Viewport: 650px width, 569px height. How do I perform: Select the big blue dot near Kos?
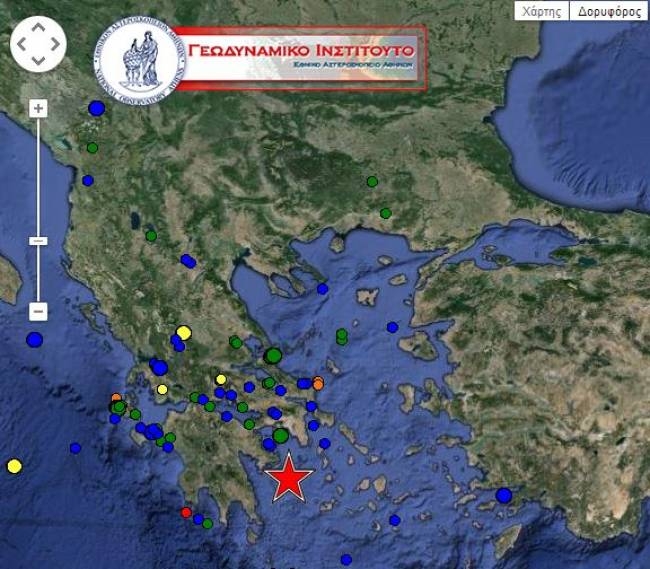[x=504, y=495]
